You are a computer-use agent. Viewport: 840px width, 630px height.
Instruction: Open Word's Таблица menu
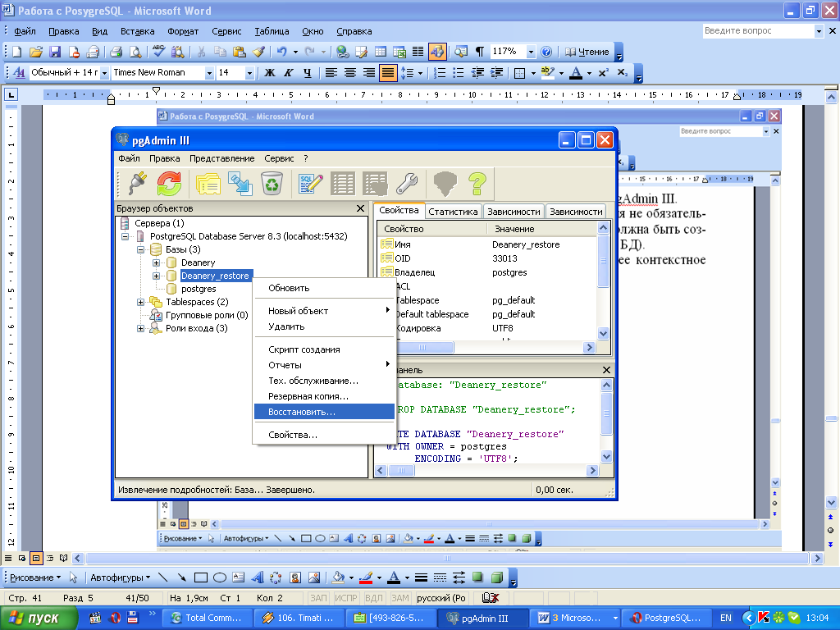coord(272,31)
